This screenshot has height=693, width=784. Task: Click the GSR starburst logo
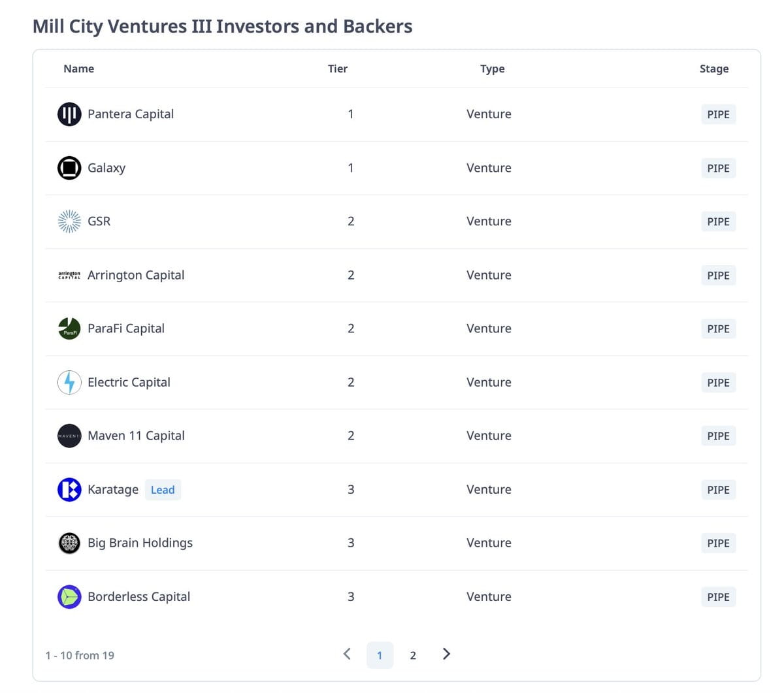69,221
